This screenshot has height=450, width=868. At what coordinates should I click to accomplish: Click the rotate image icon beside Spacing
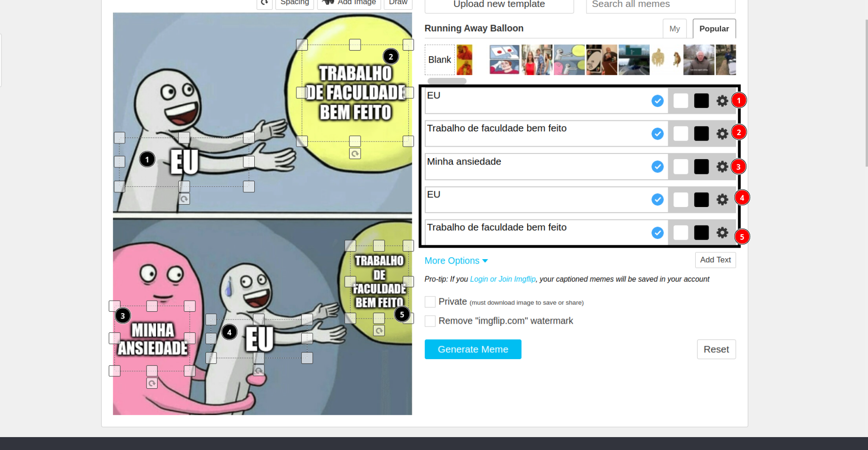[x=264, y=3]
